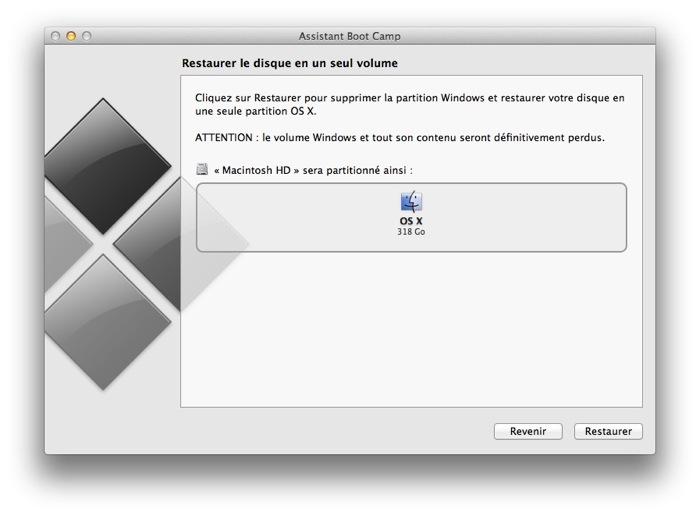The width and height of the screenshot is (700, 516).
Task: Click the red close window button
Action: coord(55,36)
